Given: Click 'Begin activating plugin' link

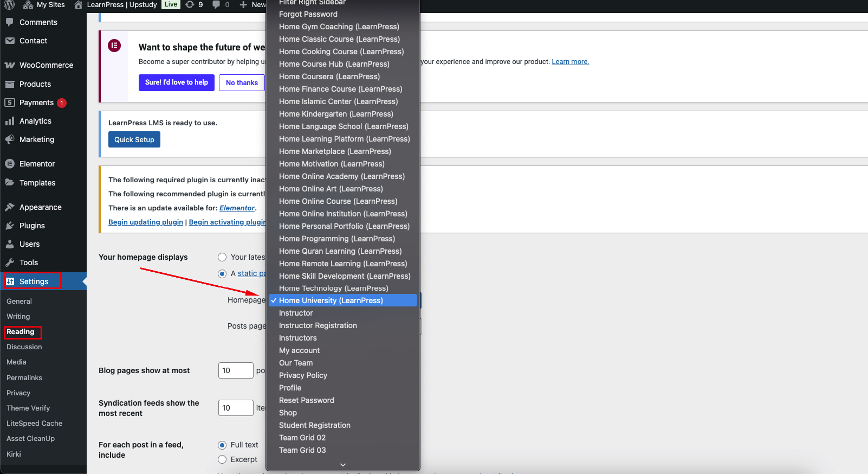Looking at the screenshot, I should 228,222.
